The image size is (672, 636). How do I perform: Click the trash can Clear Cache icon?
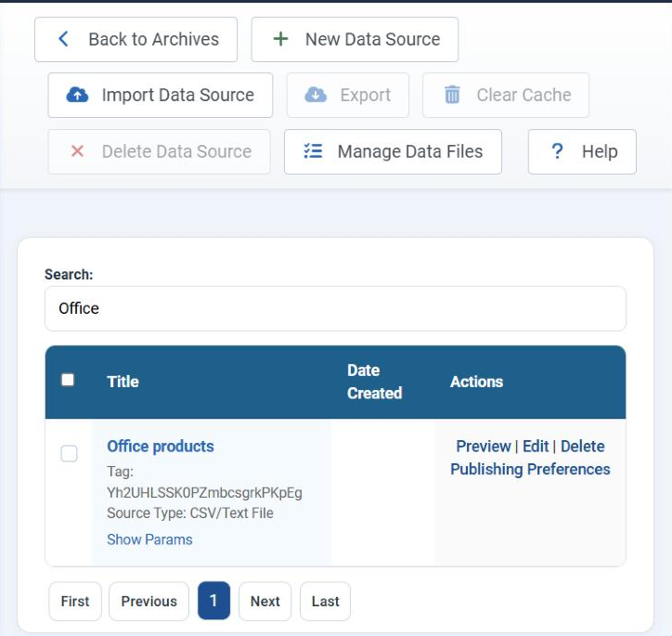(x=452, y=95)
